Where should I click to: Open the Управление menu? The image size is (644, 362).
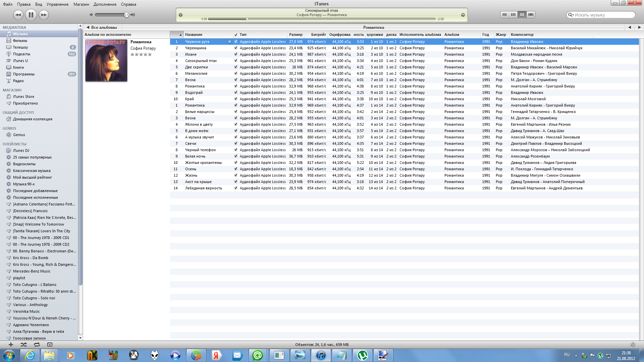click(57, 4)
